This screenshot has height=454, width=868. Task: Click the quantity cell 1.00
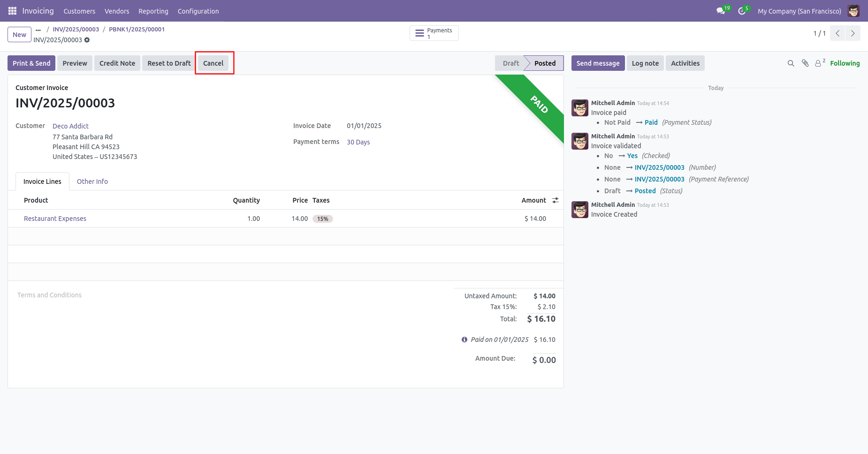[253, 219]
